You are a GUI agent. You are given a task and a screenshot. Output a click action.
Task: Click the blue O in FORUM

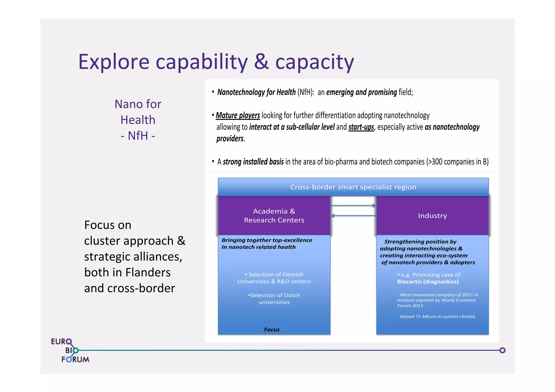click(x=69, y=359)
